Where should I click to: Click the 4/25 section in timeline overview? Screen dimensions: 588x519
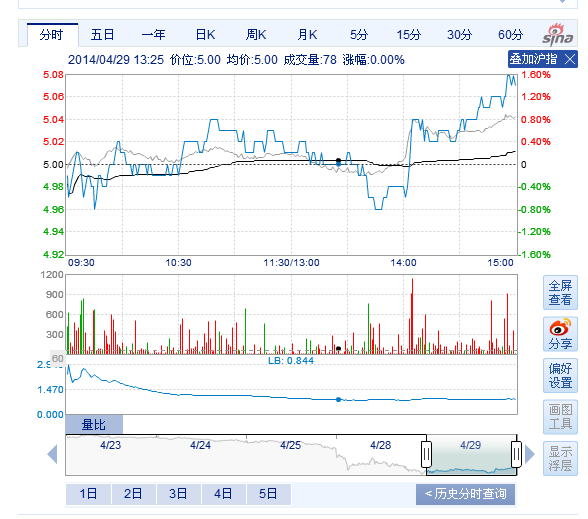click(x=291, y=455)
